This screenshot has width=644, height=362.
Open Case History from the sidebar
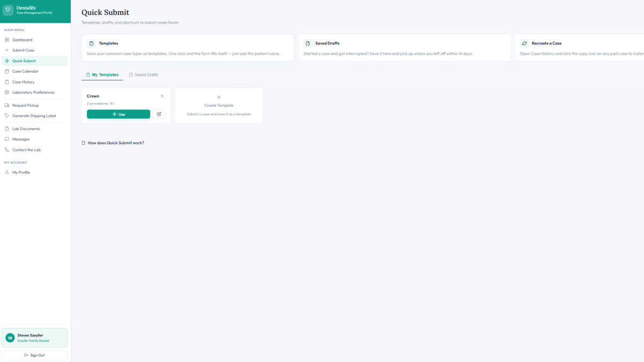point(35,82)
